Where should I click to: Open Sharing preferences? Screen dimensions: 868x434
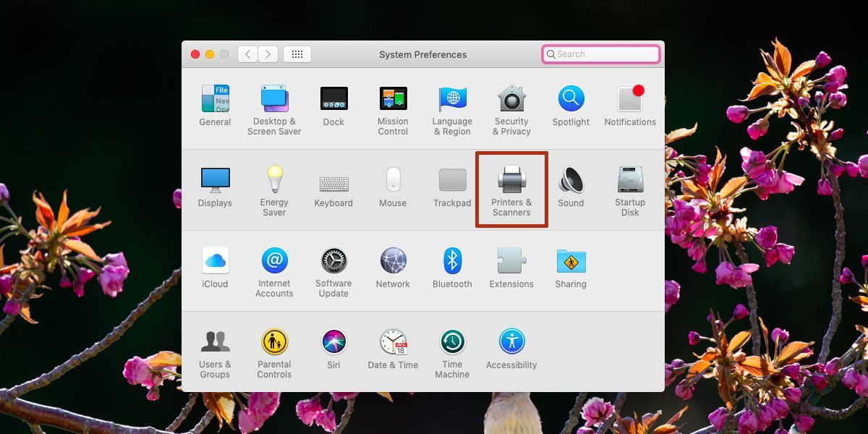point(571,268)
